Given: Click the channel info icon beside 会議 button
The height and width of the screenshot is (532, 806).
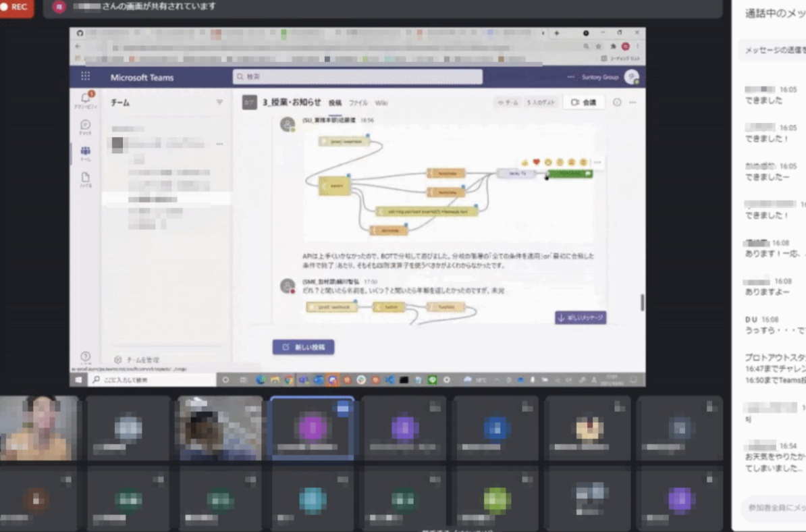Looking at the screenshot, I should [x=617, y=103].
